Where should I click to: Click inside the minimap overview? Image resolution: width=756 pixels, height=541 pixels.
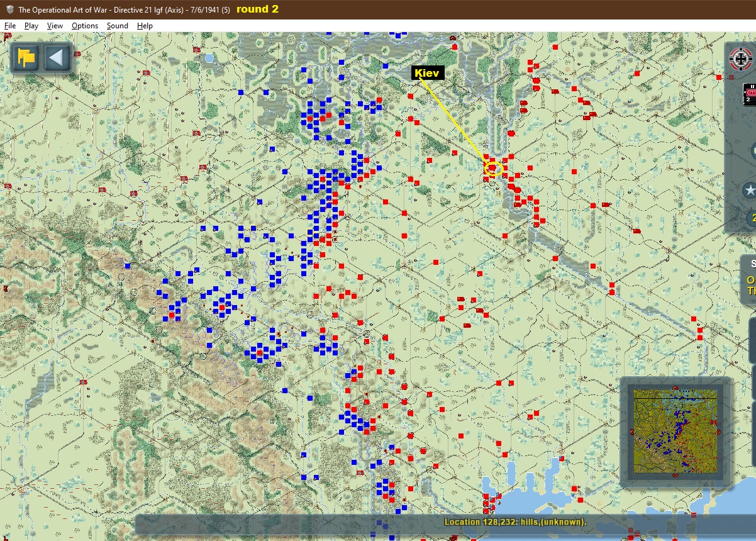pos(675,432)
